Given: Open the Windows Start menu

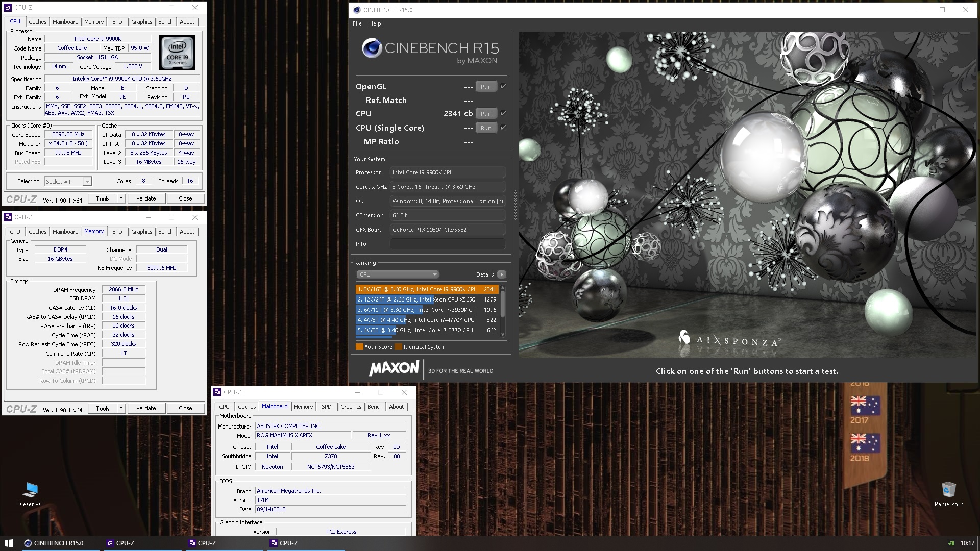Looking at the screenshot, I should 9,543.
